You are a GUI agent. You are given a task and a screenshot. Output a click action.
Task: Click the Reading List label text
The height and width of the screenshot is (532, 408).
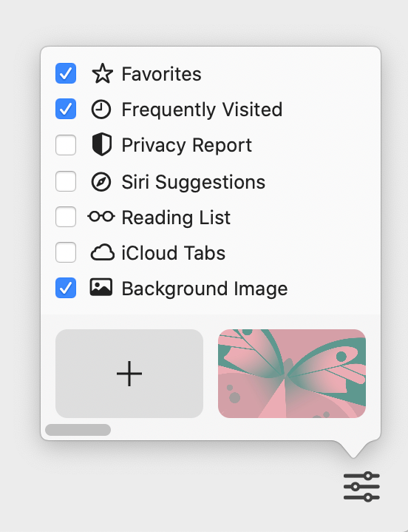(x=176, y=218)
